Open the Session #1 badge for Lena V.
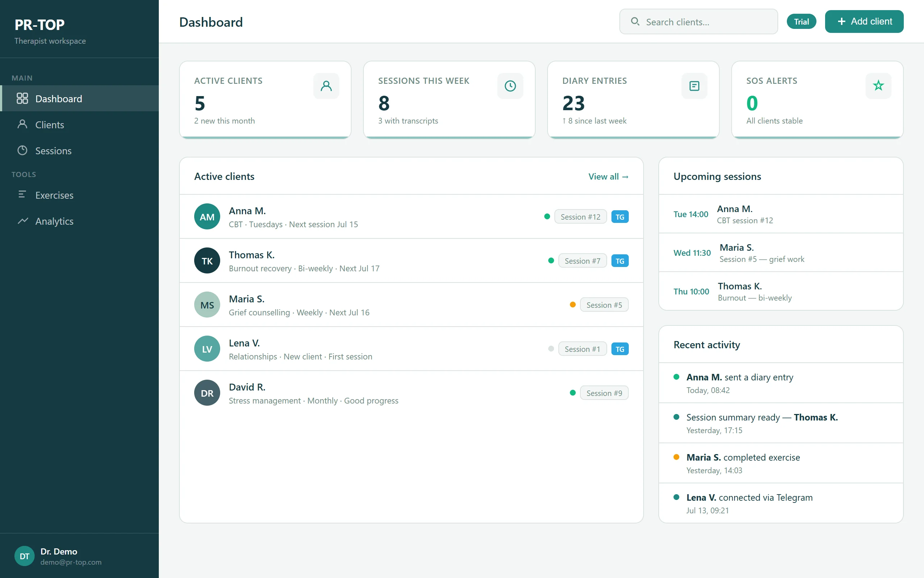The image size is (924, 578). click(582, 349)
